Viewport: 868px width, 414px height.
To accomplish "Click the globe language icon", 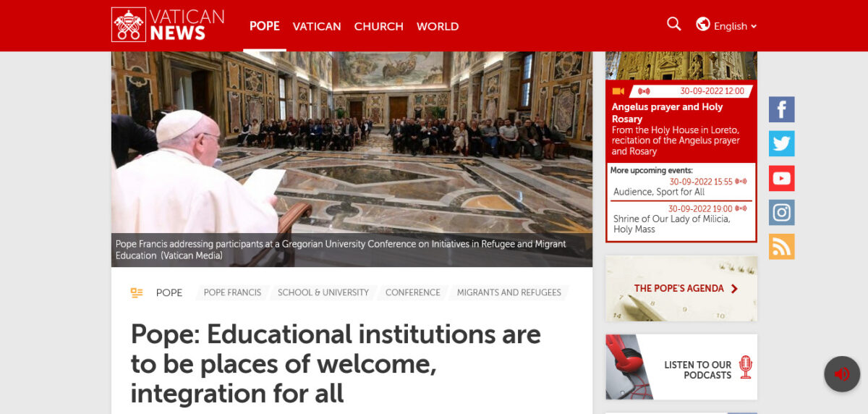I will 703,24.
